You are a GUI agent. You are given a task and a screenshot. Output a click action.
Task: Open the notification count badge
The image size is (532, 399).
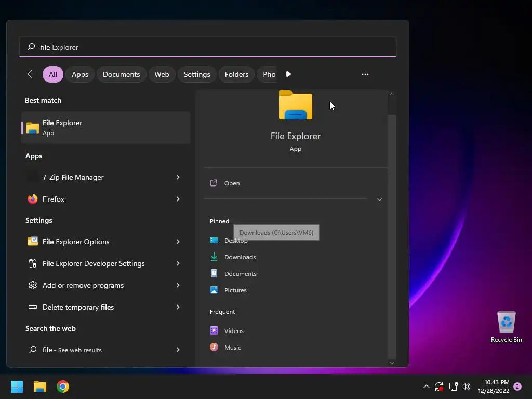(517, 387)
